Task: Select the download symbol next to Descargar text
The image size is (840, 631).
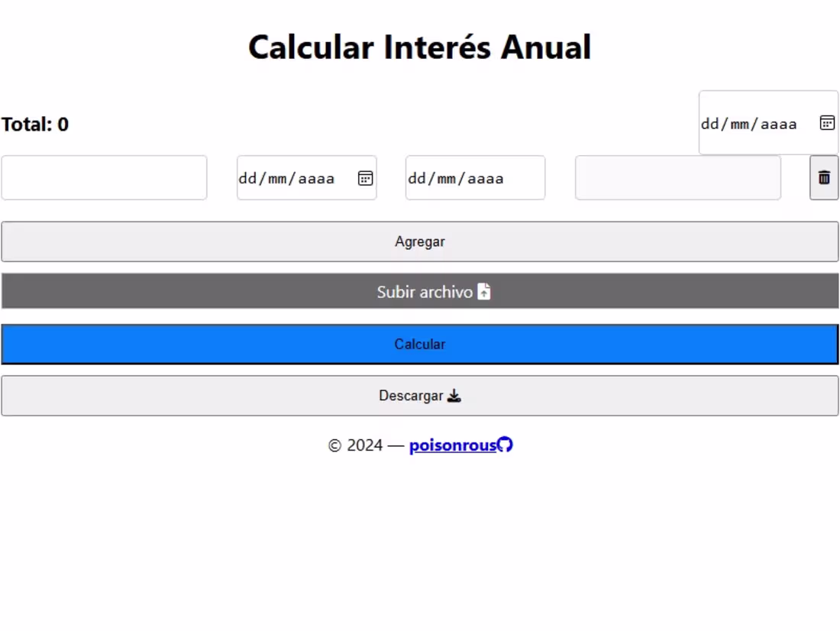Action: [454, 396]
